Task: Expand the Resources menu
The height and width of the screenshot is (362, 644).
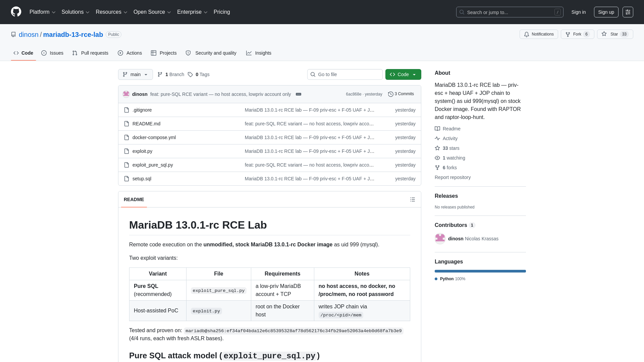Action: pos(111,12)
